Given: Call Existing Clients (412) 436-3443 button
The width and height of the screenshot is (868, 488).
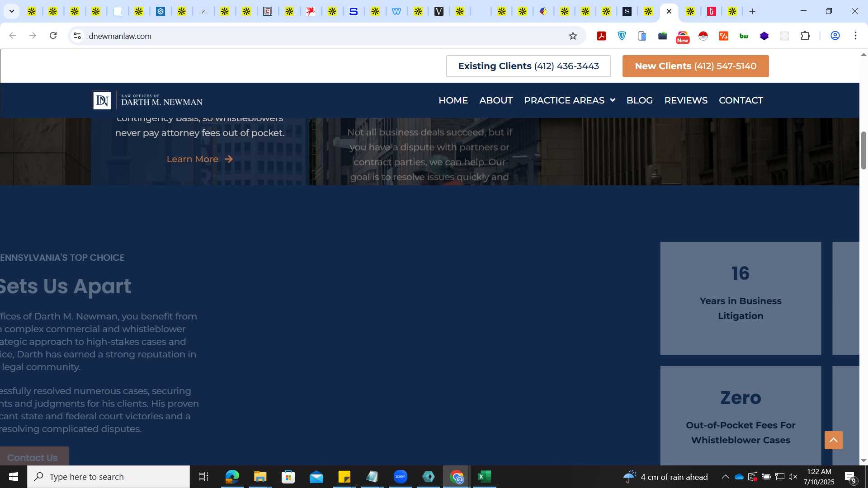Looking at the screenshot, I should [528, 66].
